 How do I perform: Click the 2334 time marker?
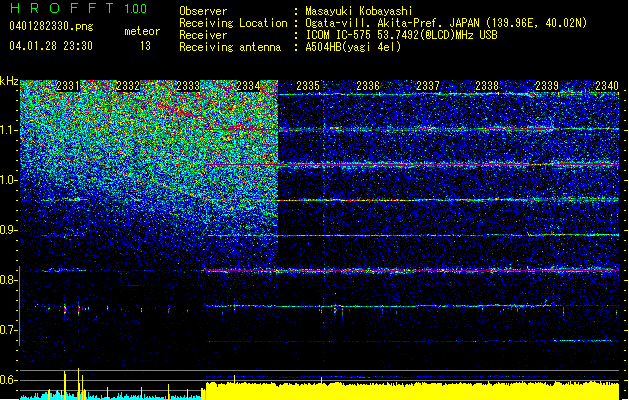tap(248, 86)
